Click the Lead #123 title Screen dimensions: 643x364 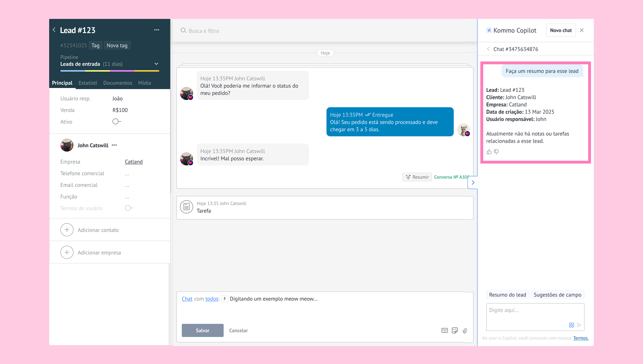78,30
